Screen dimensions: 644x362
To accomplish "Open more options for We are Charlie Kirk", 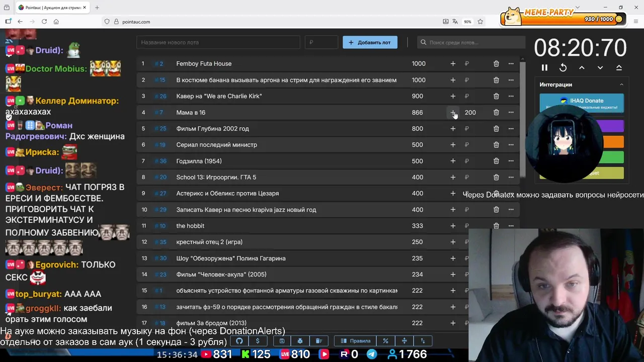I will pos(511,96).
